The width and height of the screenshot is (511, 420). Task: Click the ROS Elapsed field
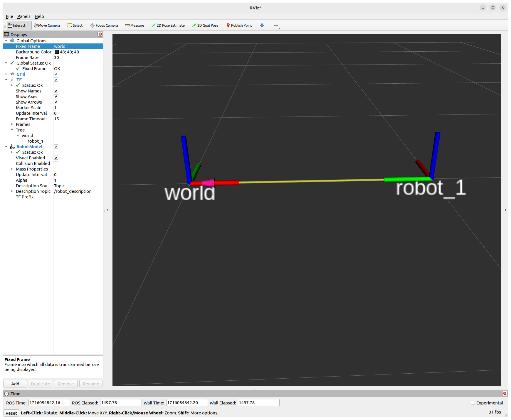click(x=121, y=403)
